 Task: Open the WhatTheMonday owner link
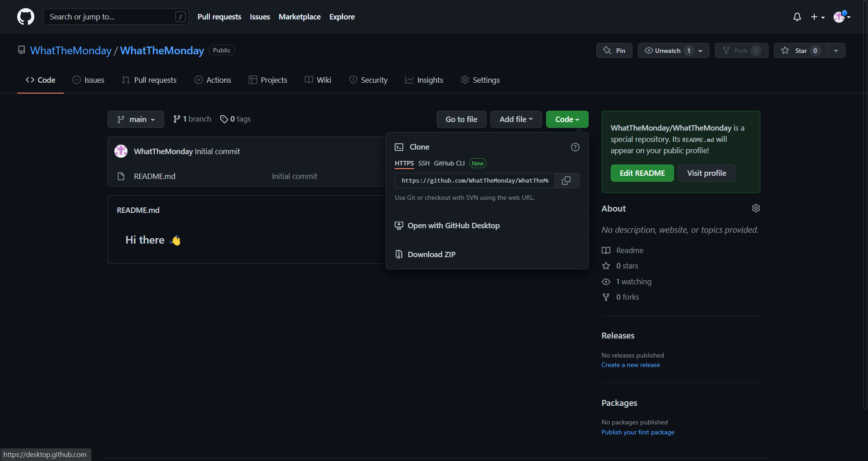tap(71, 50)
